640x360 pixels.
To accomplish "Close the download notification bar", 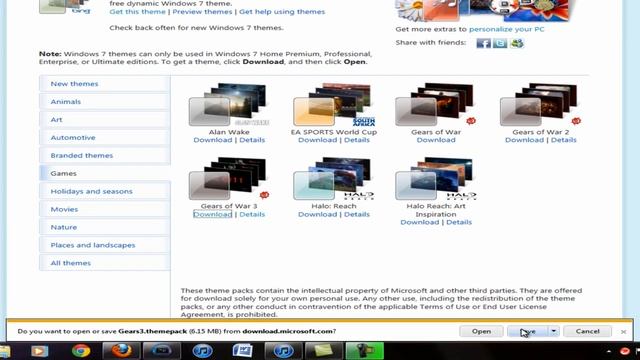I will (623, 332).
